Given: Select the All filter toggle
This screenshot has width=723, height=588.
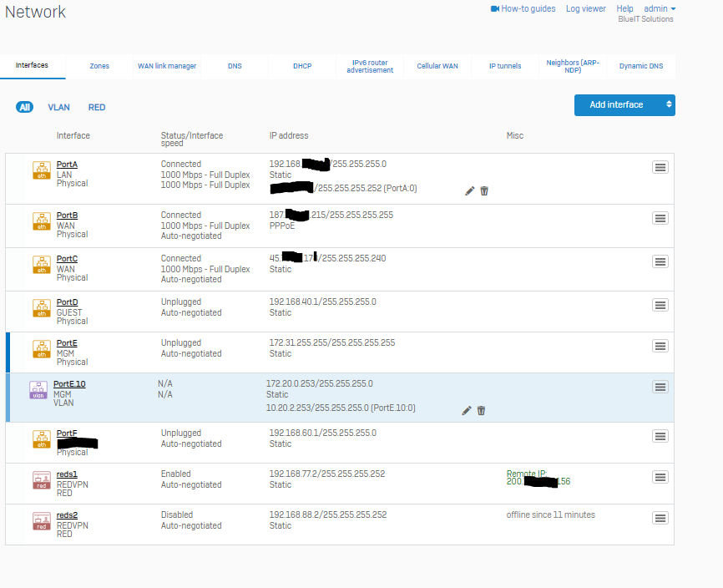Looking at the screenshot, I should click(25, 107).
